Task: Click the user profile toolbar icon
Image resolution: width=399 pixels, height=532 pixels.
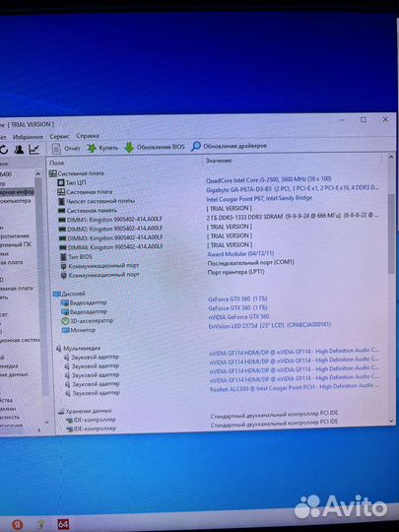Action: 19,149
